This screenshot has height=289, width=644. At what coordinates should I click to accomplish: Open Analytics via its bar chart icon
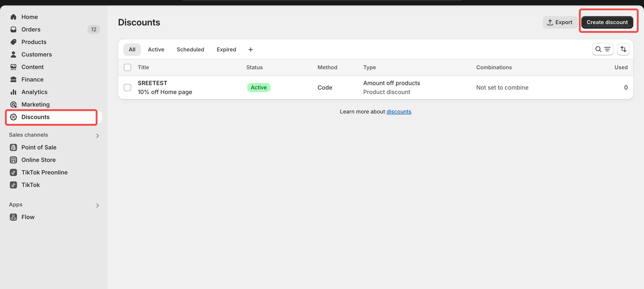(x=13, y=92)
